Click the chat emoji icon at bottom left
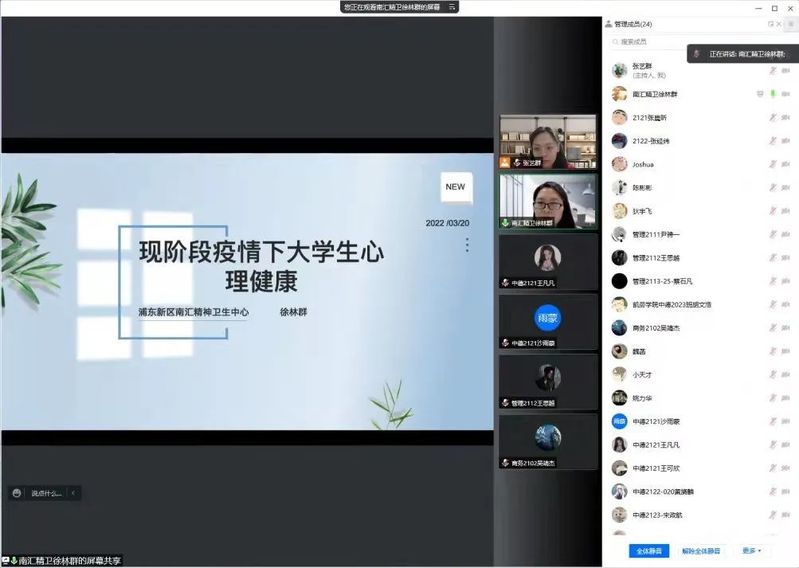 (17, 493)
